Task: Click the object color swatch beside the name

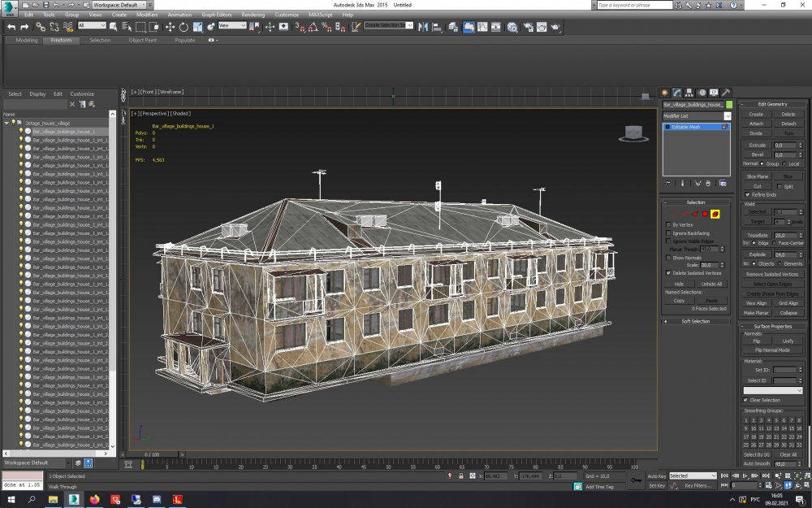Action: click(729, 105)
